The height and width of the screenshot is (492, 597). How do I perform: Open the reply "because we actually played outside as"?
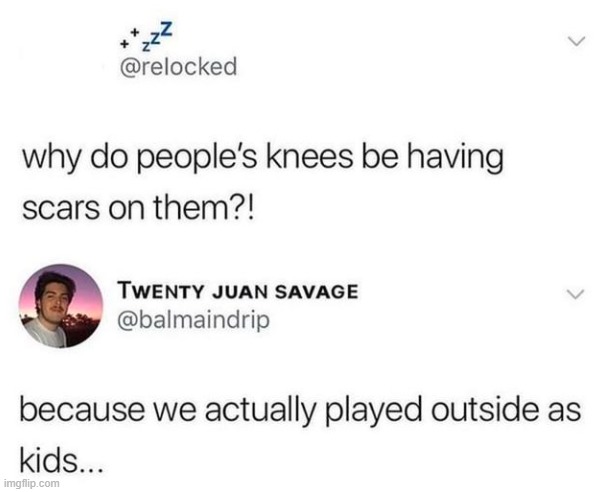300,411
